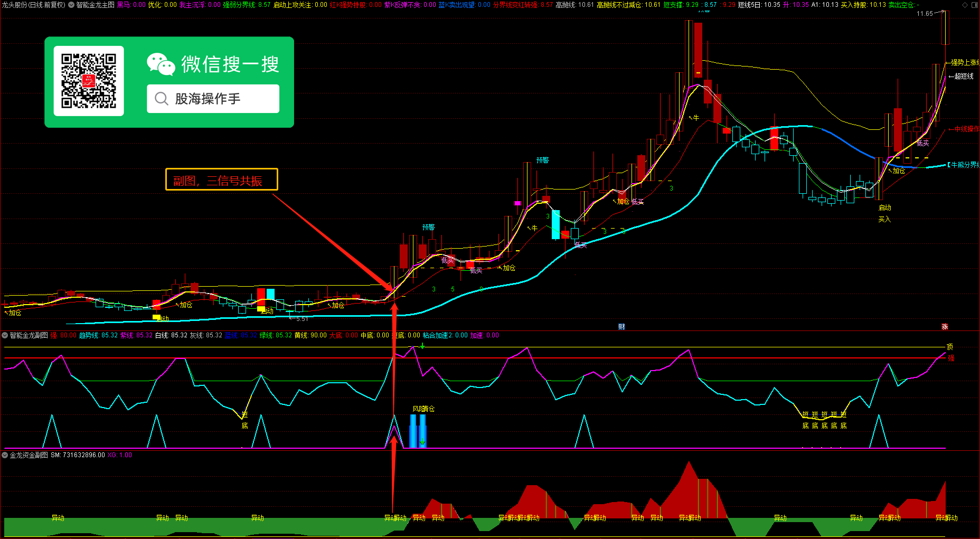
Task: Click the 股海操作手 search box
Action: coord(213,99)
